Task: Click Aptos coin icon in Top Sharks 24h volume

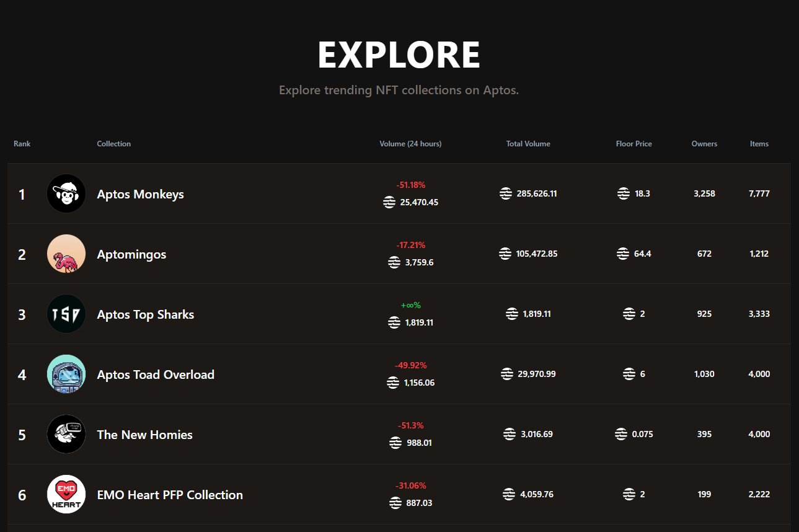Action: click(x=394, y=322)
